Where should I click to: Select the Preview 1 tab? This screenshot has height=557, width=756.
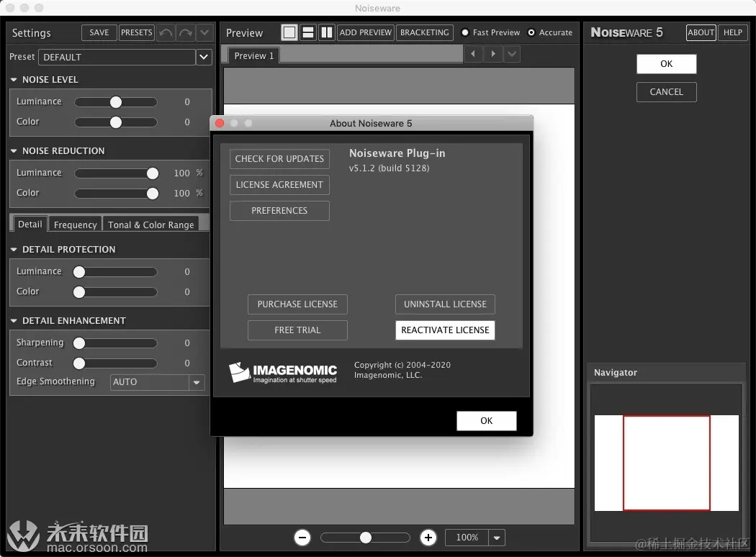(253, 55)
